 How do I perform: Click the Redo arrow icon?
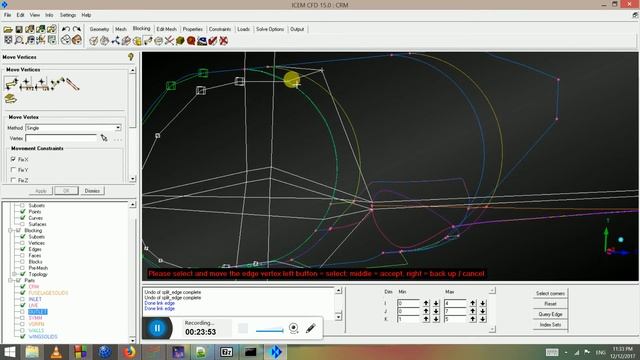pyautogui.click(x=76, y=29)
